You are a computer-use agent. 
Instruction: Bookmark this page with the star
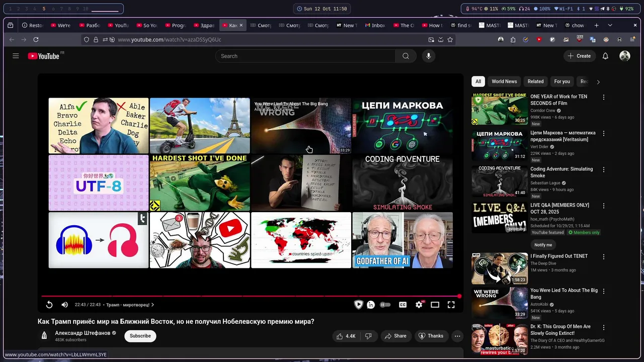[x=450, y=39]
